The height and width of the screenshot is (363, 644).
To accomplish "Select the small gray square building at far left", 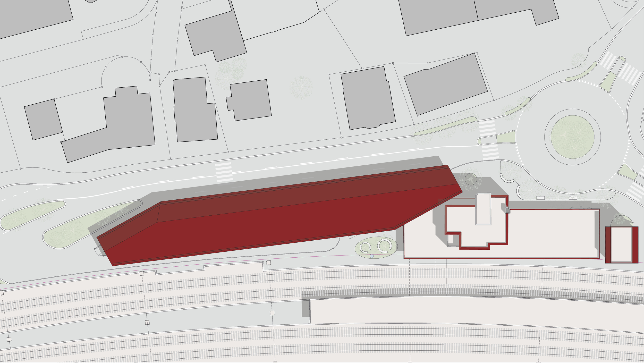I will tap(43, 120).
